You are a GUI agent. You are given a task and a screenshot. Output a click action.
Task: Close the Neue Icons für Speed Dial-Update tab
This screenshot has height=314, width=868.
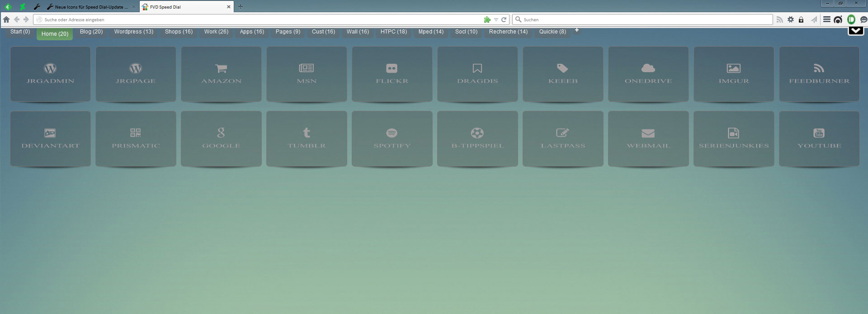point(133,7)
